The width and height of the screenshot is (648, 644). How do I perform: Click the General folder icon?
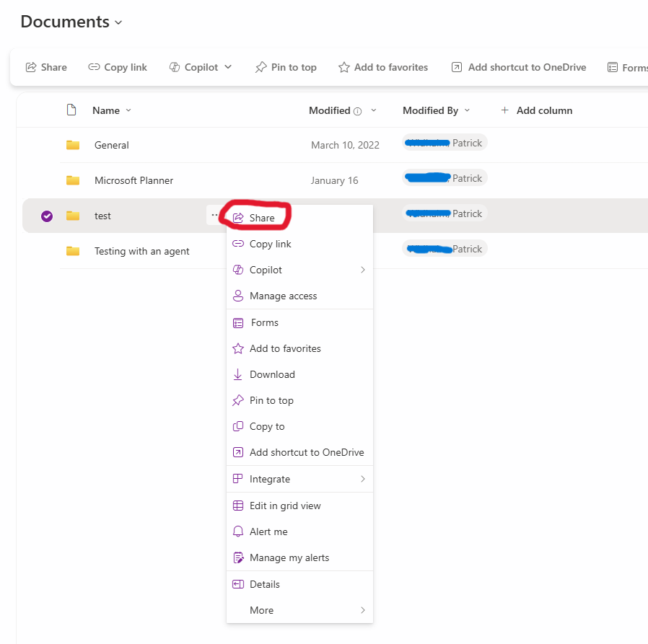point(73,145)
